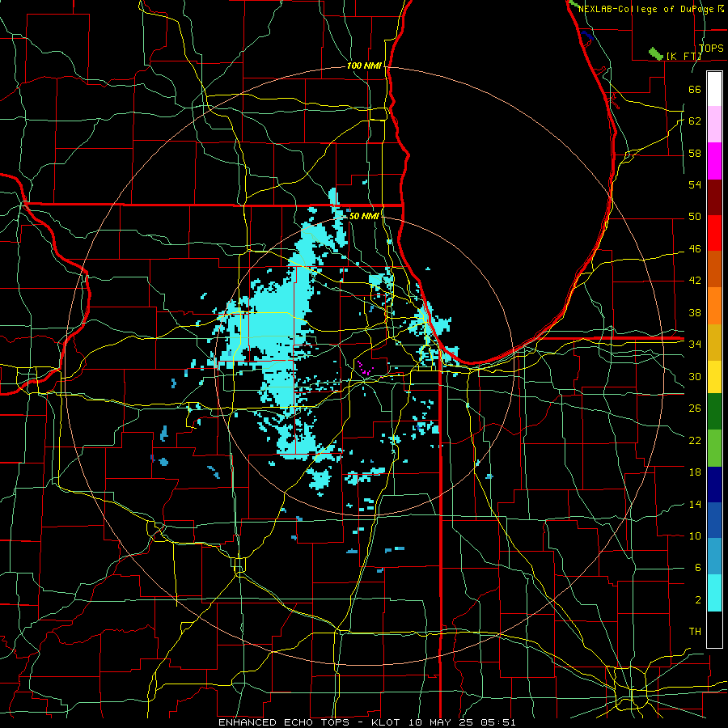Viewport: 728px width, 728px height.
Task: Click the 'TOPS' legend heading
Action: 711,48
